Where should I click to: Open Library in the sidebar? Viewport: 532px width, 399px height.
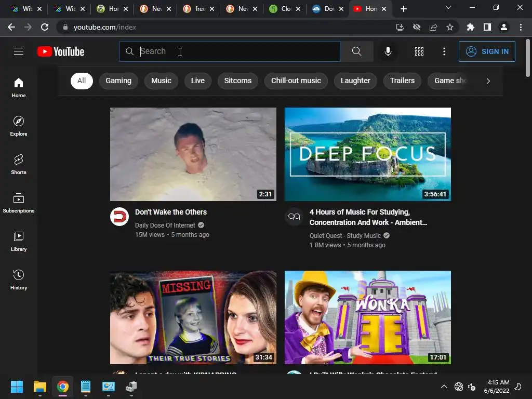tap(19, 241)
